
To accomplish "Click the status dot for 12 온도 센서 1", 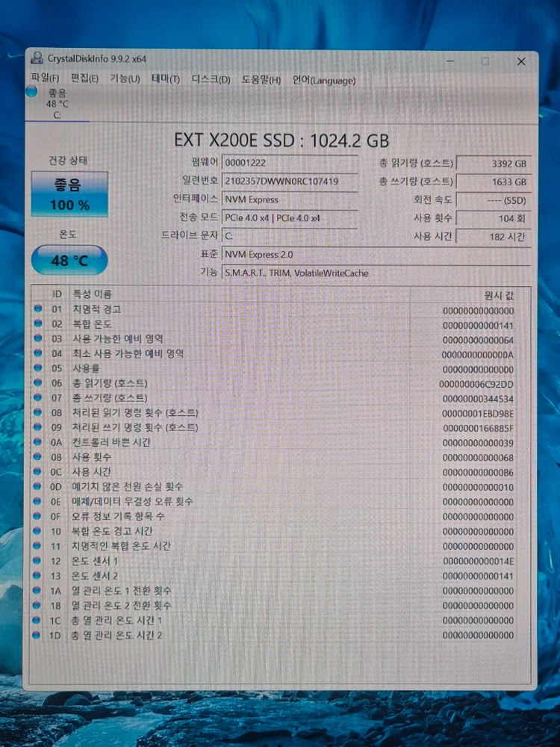I will pyautogui.click(x=37, y=560).
